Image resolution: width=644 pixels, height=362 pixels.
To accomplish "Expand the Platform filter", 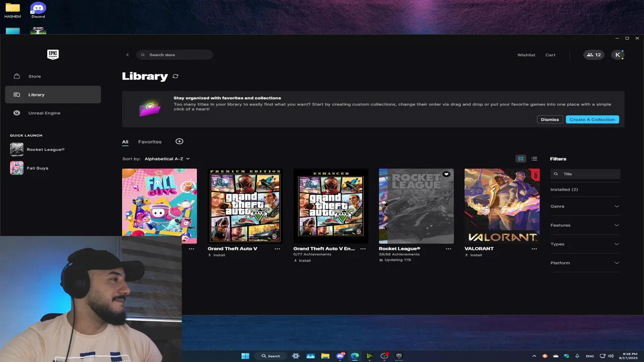I will click(x=585, y=263).
